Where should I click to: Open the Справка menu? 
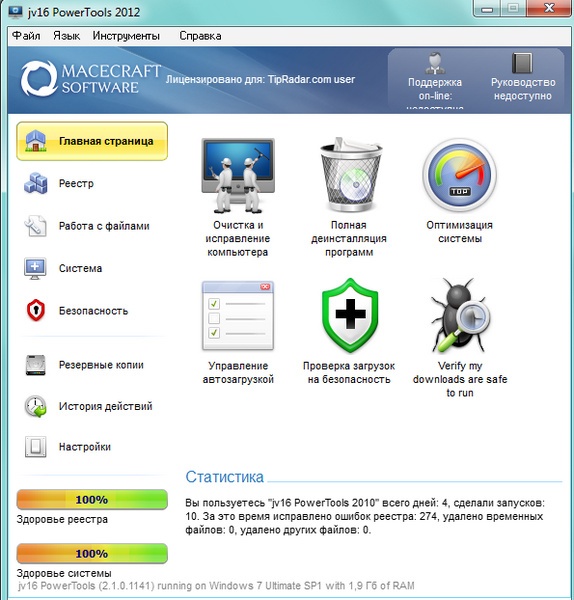(x=200, y=36)
